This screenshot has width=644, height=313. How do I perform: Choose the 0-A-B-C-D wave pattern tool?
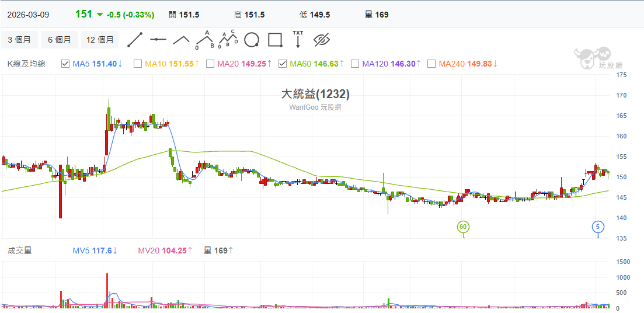[228, 40]
